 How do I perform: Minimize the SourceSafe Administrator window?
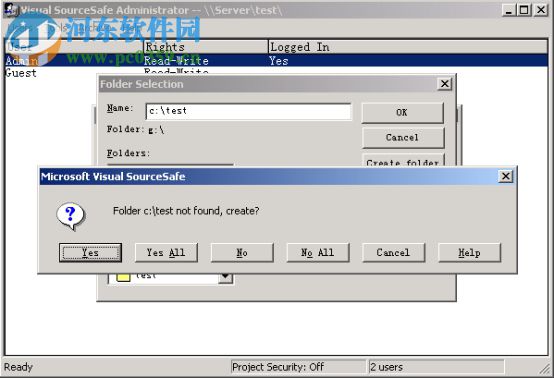[x=508, y=10]
